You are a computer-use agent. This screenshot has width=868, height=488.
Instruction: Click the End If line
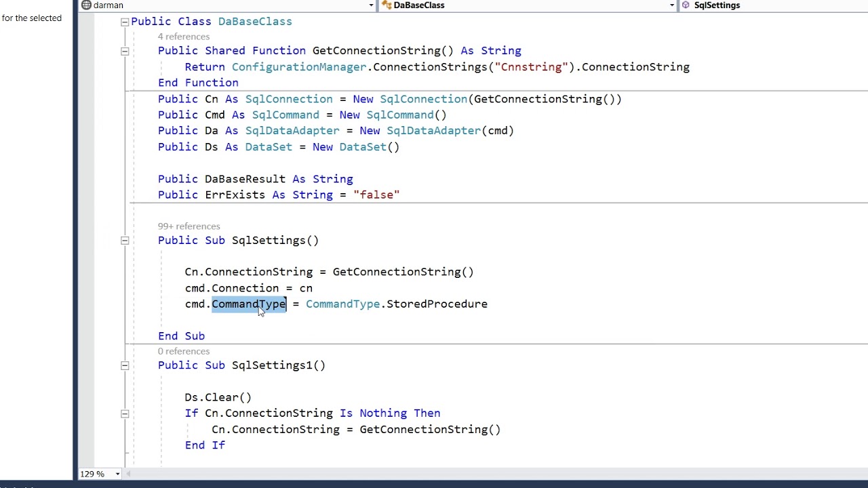click(x=205, y=445)
